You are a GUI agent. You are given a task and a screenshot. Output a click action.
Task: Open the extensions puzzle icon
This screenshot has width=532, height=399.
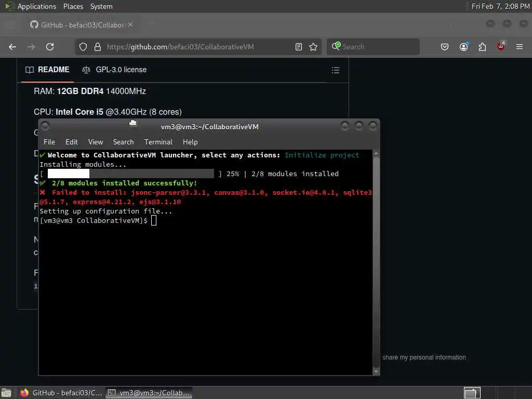[x=482, y=47]
